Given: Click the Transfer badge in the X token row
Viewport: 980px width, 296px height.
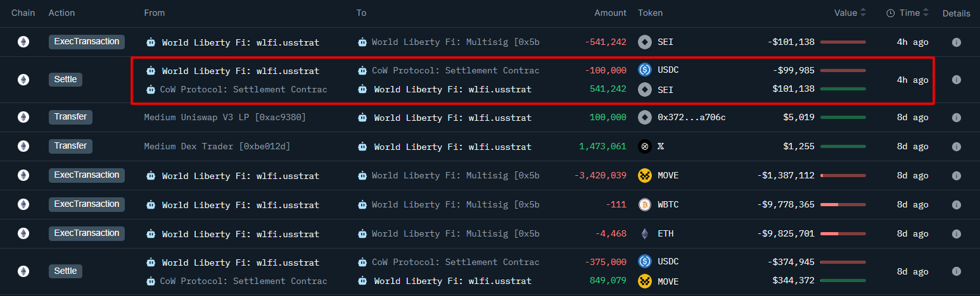Looking at the screenshot, I should coord(70,146).
